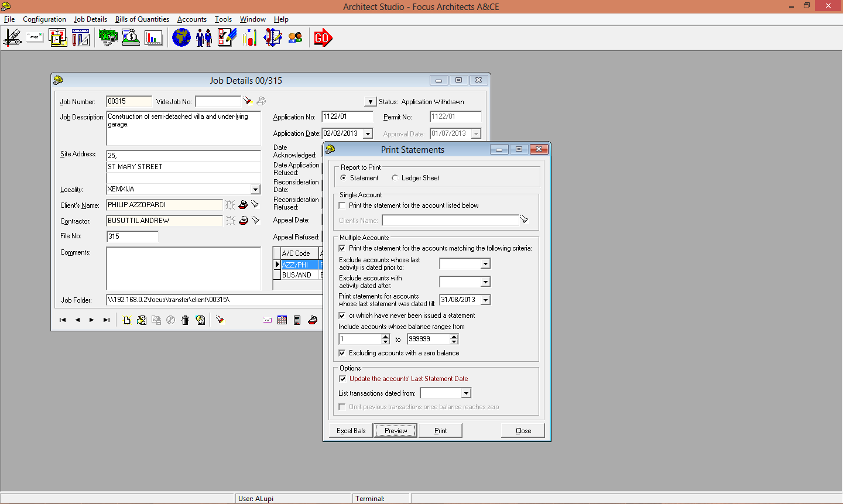Go to last record in Job Details
This screenshot has height=504, width=843.
[107, 320]
